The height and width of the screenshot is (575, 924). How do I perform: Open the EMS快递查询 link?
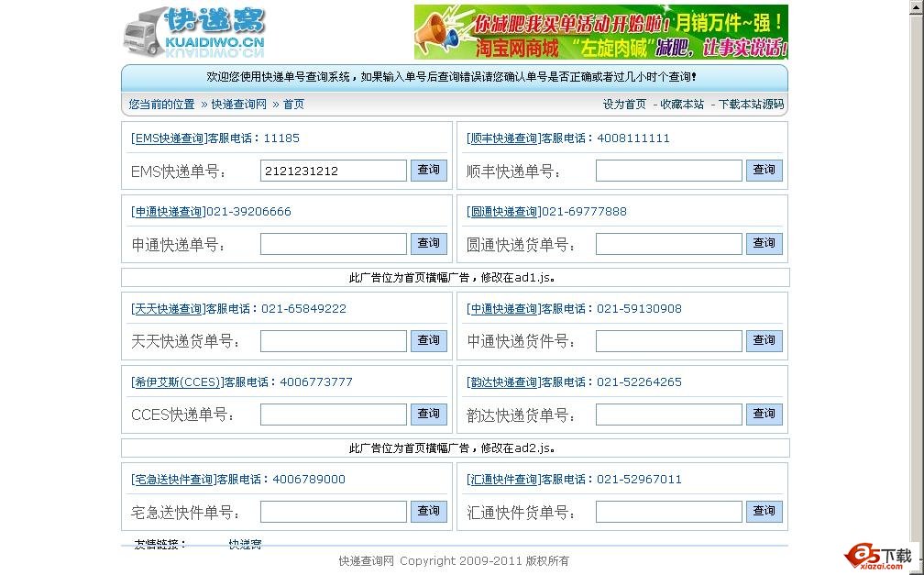(168, 138)
